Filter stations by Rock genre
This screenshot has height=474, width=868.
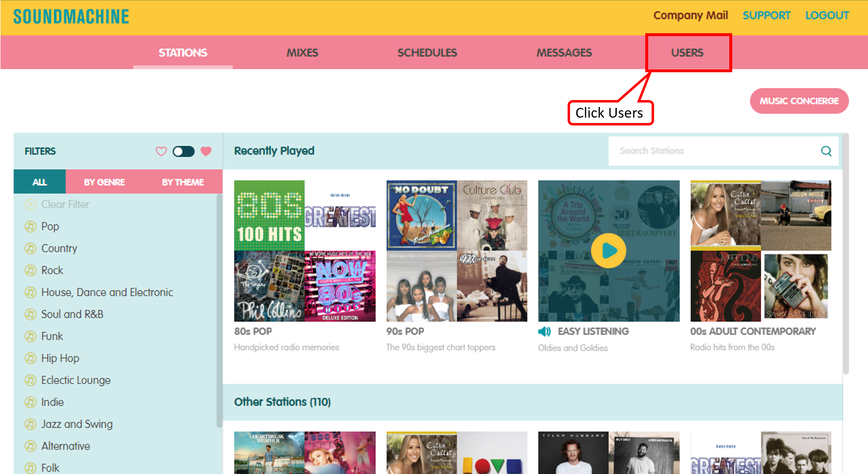(x=52, y=270)
